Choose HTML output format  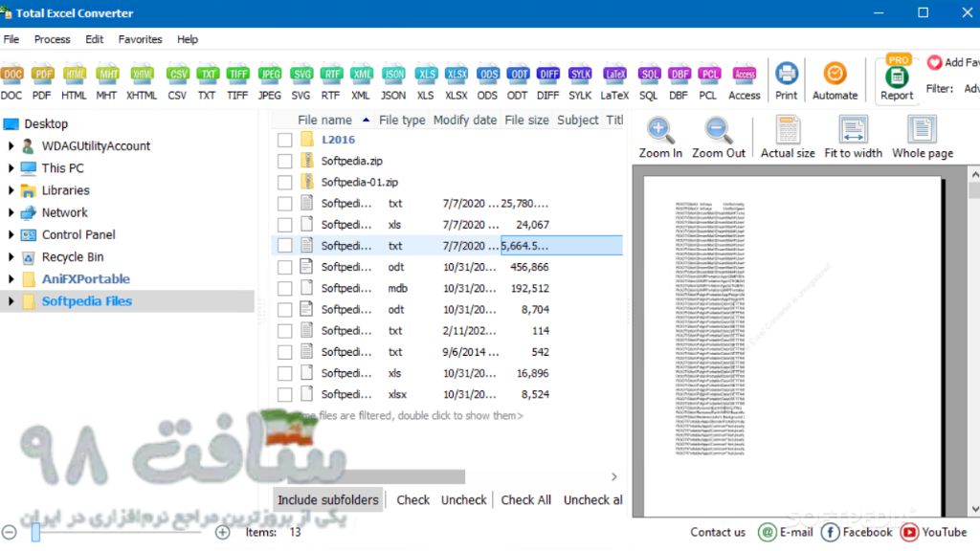point(74,82)
